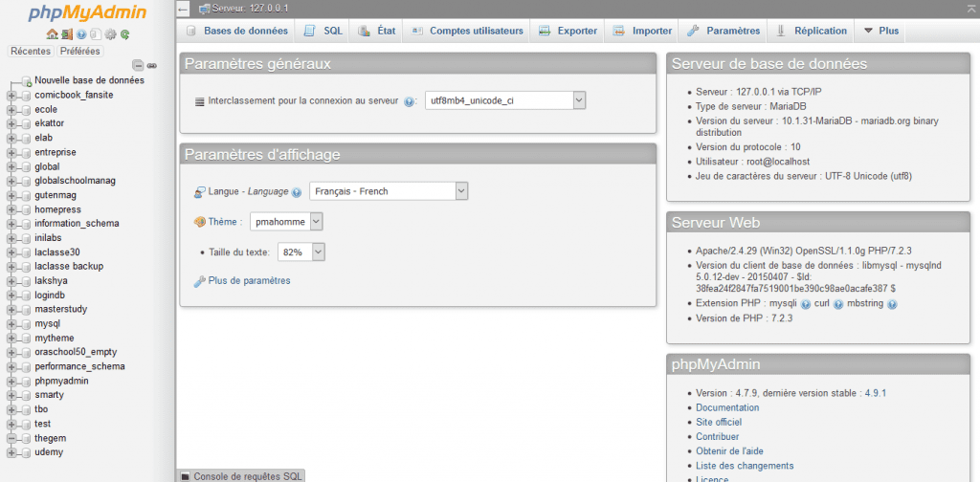Open the Comptes utilisateurs tab
Screen dimensions: 980x482
point(467,31)
